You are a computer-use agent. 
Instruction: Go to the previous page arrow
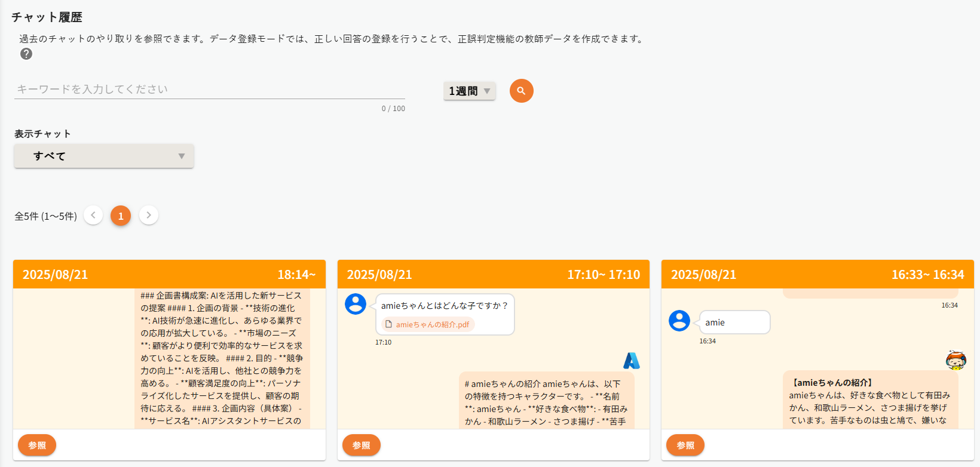coord(93,215)
